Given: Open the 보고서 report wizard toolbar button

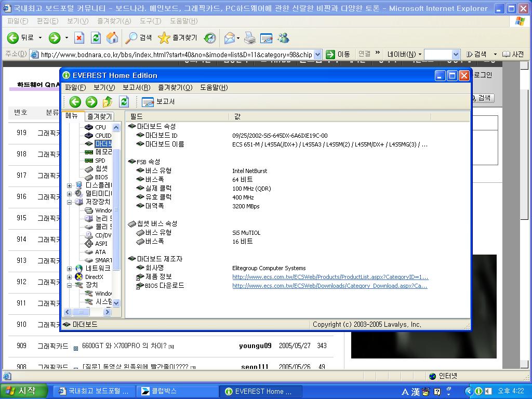Looking at the screenshot, I should pos(158,102).
